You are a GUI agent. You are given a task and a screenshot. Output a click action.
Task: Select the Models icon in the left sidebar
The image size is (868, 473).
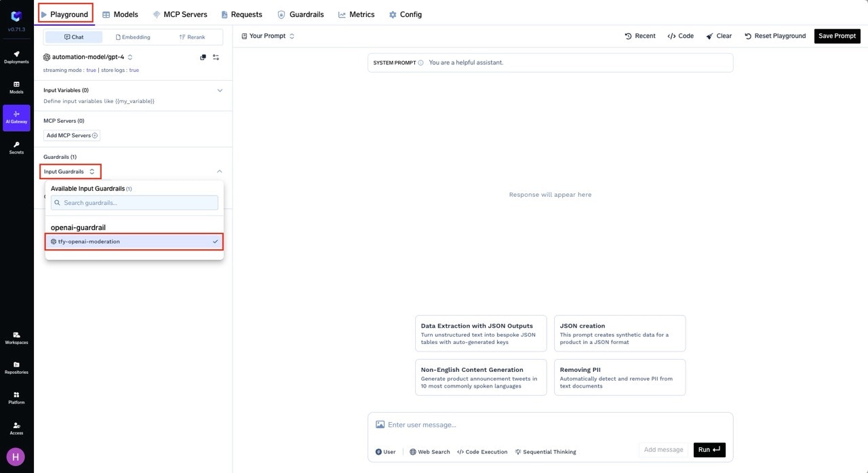[16, 88]
